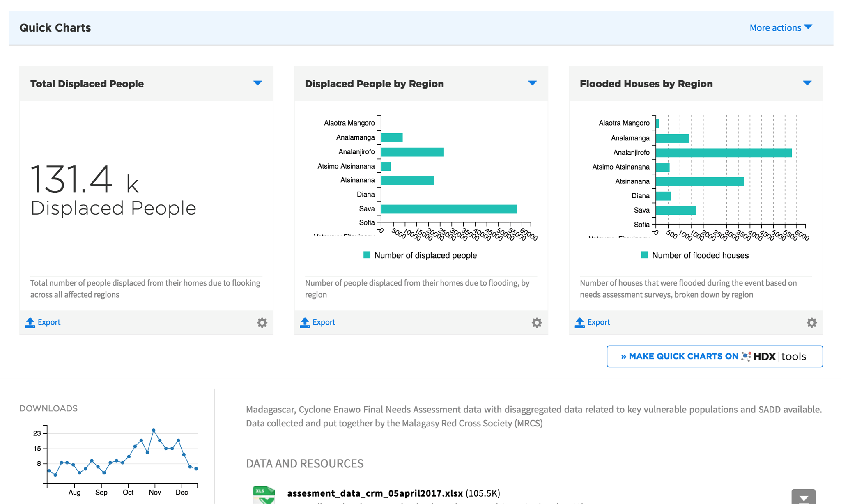Toggle Number of flooded houses legend series
The width and height of the screenshot is (841, 504).
click(695, 255)
